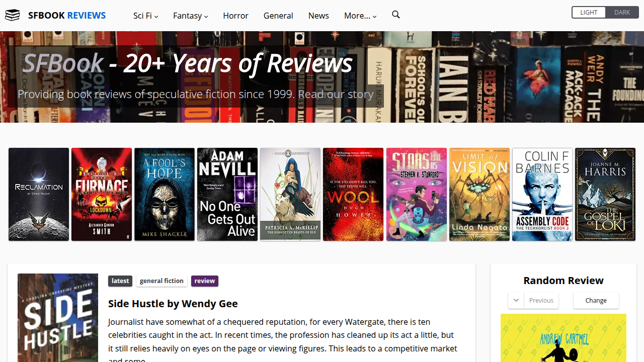This screenshot has height=362, width=644.
Task: Open the Limit of Vision cover
Action: [479, 194]
